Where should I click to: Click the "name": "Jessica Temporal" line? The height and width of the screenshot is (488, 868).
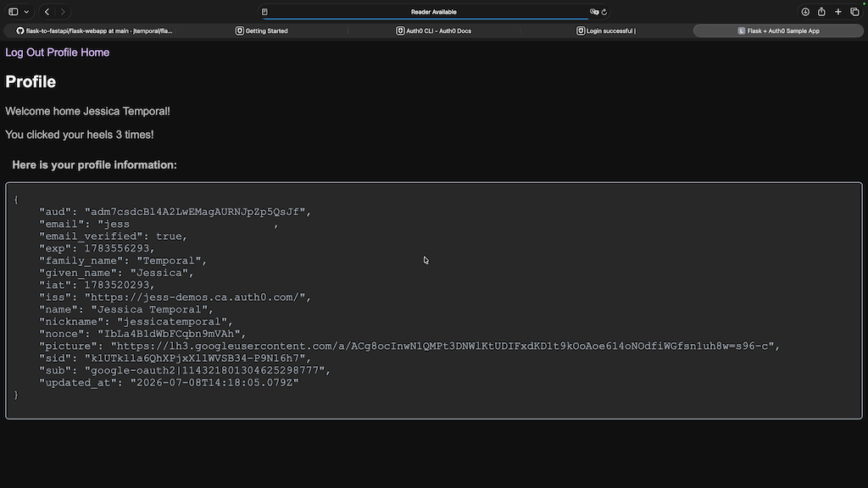pos(126,309)
